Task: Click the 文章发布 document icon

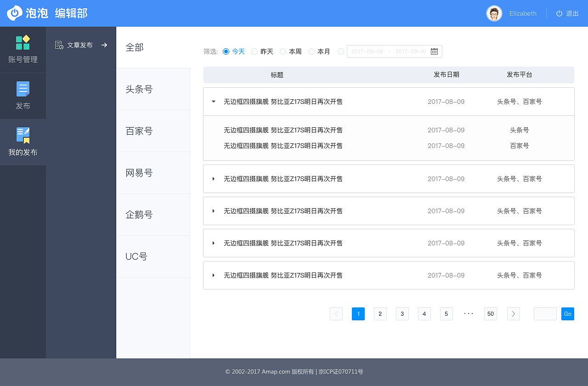Action: point(59,45)
